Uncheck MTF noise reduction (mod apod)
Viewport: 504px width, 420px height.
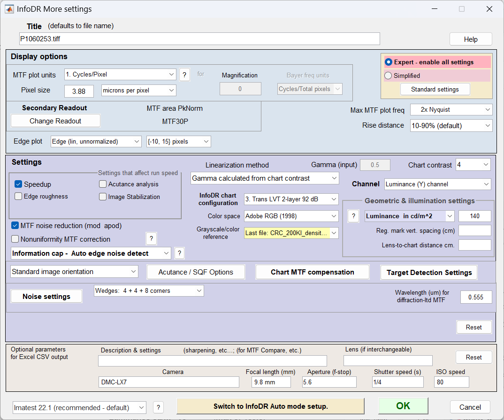coord(15,226)
